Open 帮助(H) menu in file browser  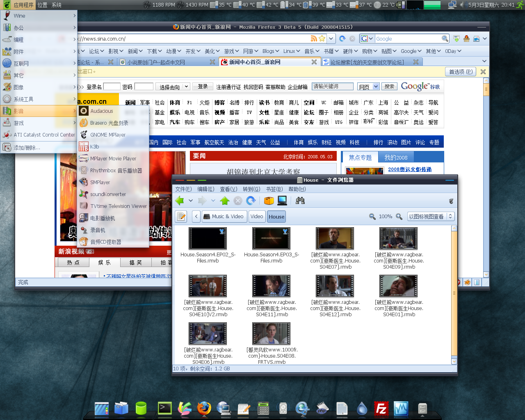click(x=297, y=189)
